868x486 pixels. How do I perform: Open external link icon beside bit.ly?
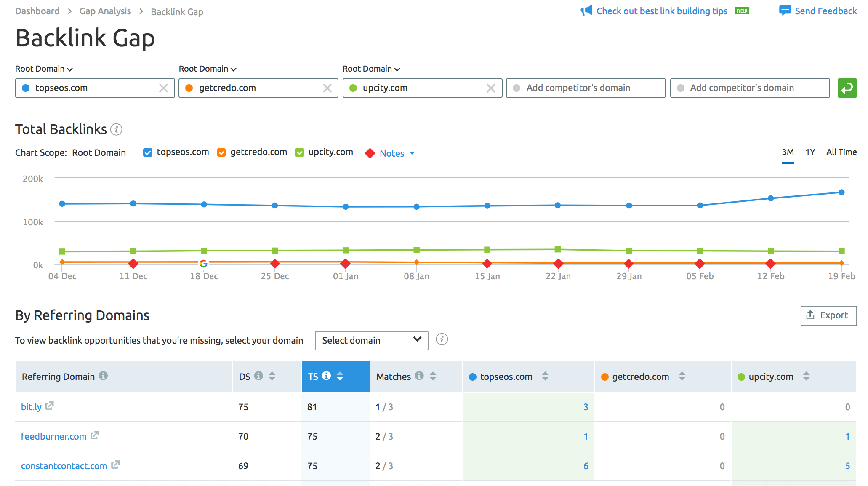pyautogui.click(x=50, y=406)
